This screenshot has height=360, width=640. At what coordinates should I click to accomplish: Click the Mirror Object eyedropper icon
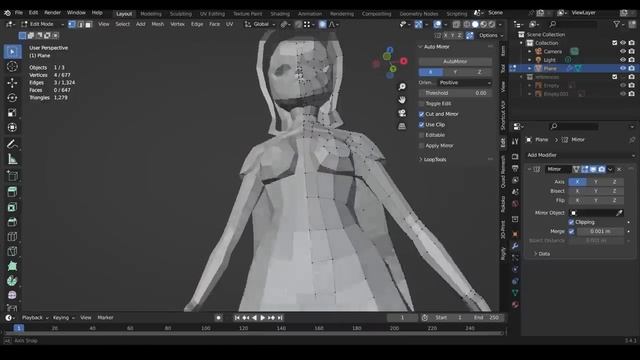click(x=619, y=213)
